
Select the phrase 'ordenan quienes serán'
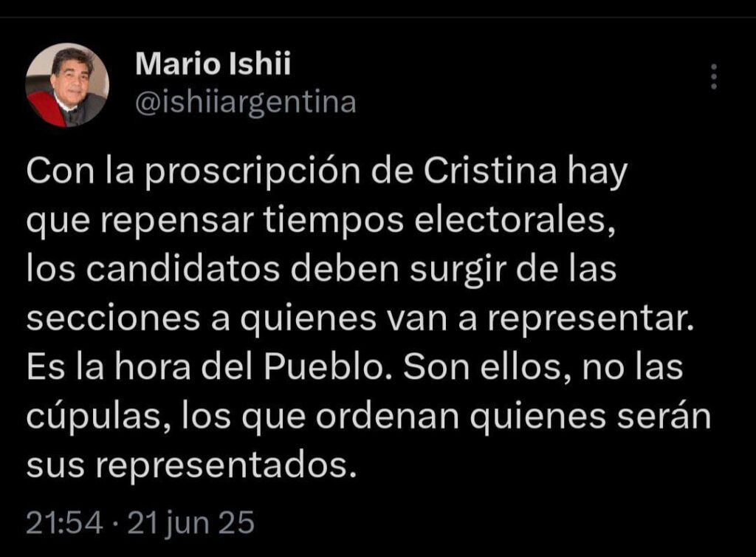(x=514, y=417)
